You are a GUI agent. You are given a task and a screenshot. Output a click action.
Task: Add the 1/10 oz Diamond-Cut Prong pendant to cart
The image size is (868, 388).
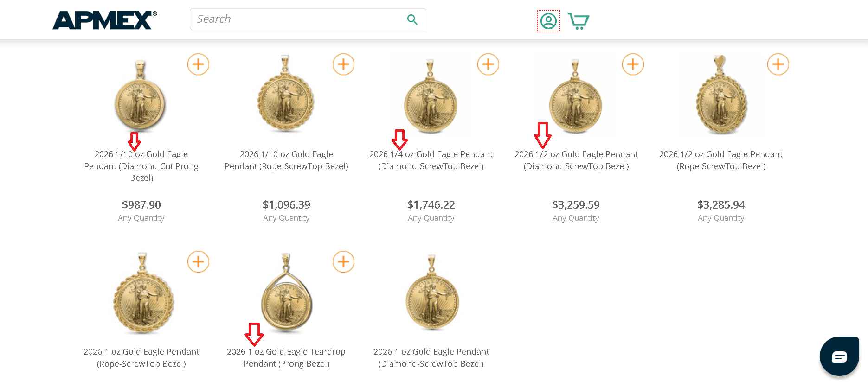(x=198, y=64)
